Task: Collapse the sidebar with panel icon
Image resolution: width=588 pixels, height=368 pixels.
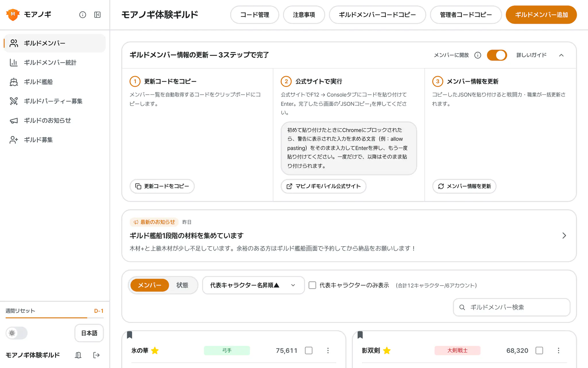Action: [x=97, y=15]
